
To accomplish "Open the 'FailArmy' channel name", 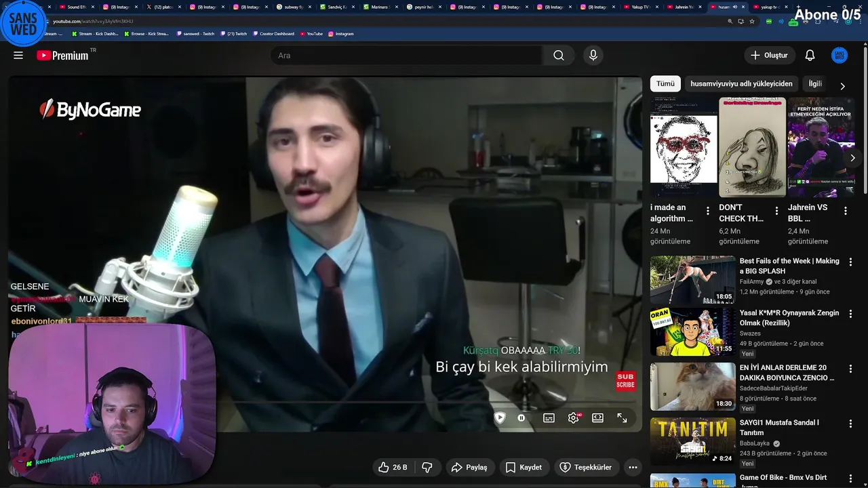I will coord(751,282).
